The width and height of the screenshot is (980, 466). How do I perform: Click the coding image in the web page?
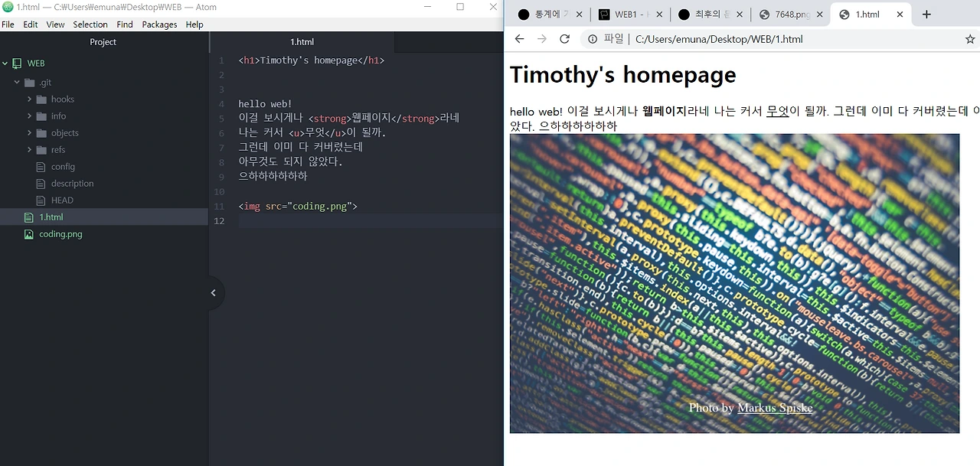coord(734,283)
